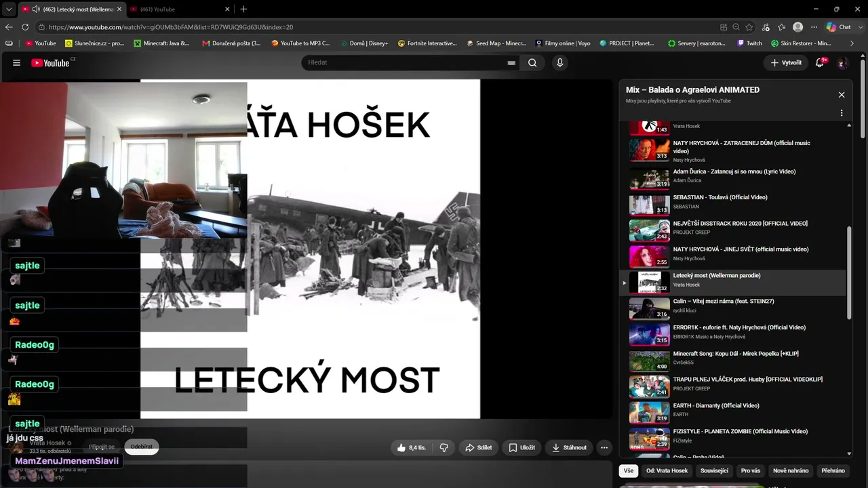
Task: Open the YouTube to MP3 bookmark
Action: point(300,43)
